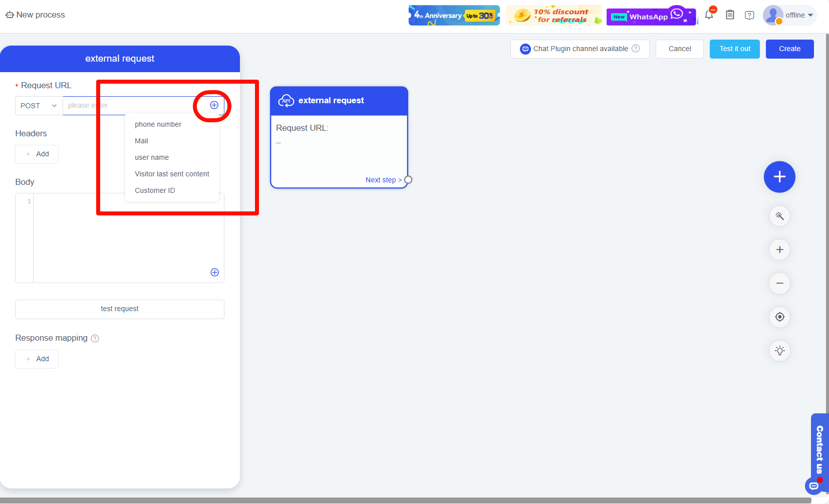This screenshot has width=829, height=504.
Task: Click the help icon beside Chat Plugin channel
Action: tap(636, 49)
